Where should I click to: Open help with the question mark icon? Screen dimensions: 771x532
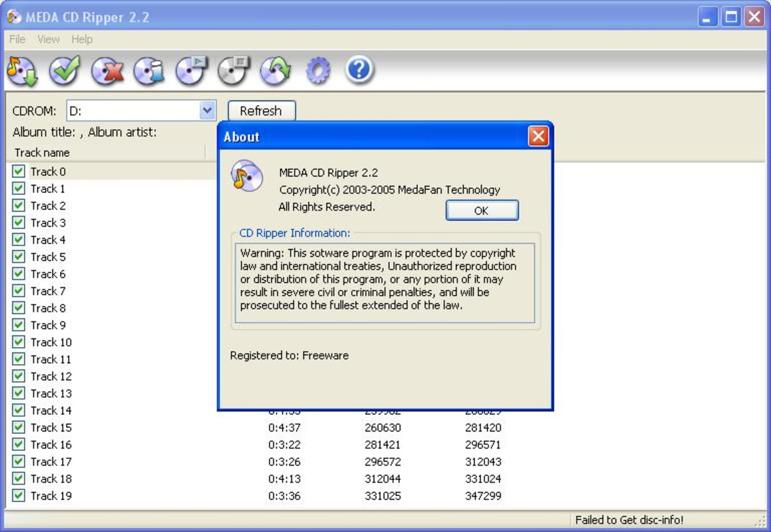pyautogui.click(x=359, y=70)
